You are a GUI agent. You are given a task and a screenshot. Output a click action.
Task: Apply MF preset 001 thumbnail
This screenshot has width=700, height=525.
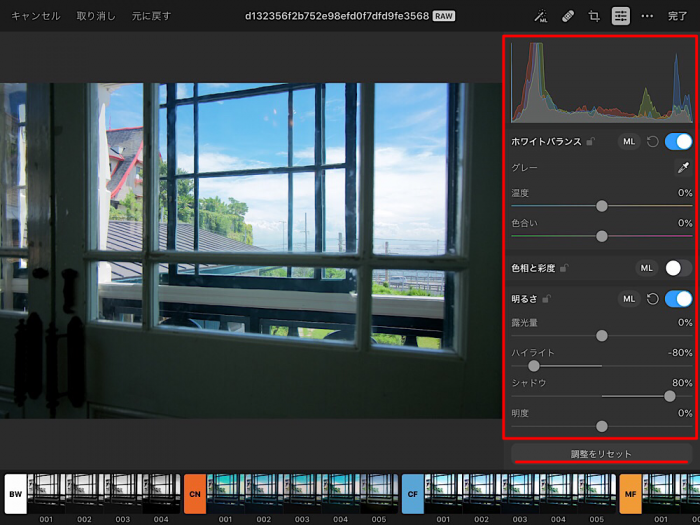click(x=661, y=494)
